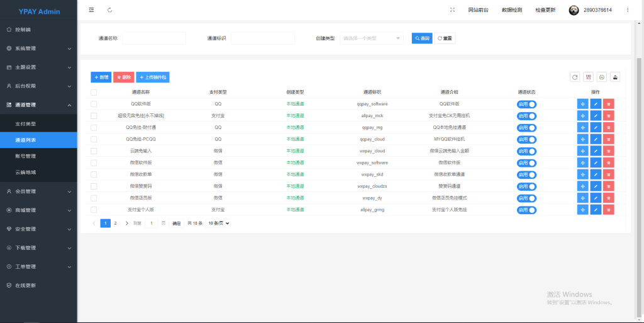
Task: Click the user avatar for 2890376614
Action: (574, 10)
